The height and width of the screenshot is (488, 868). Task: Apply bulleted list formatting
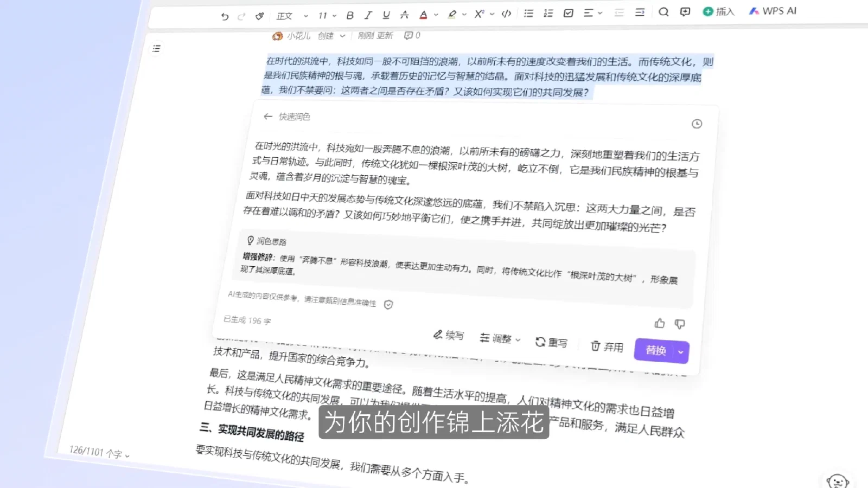coord(528,14)
